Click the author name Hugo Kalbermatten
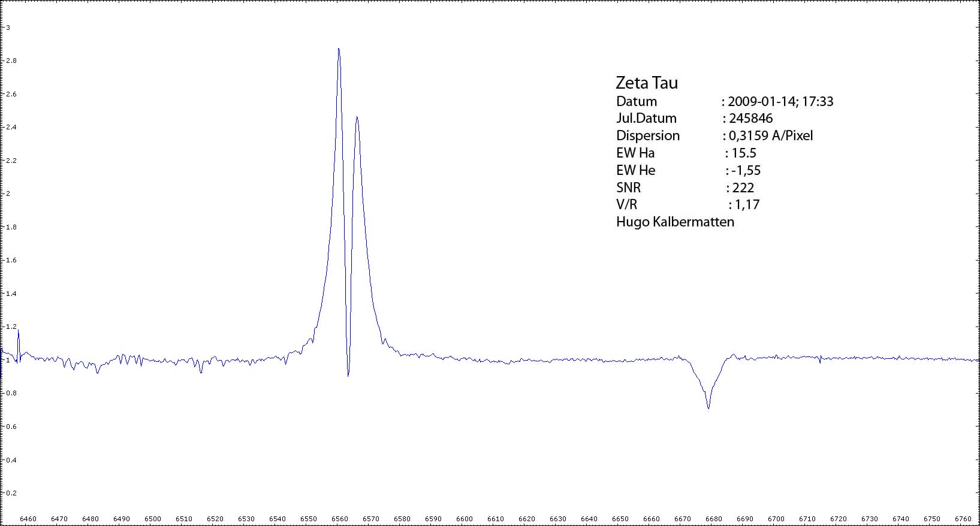The image size is (980, 526). coord(675,222)
